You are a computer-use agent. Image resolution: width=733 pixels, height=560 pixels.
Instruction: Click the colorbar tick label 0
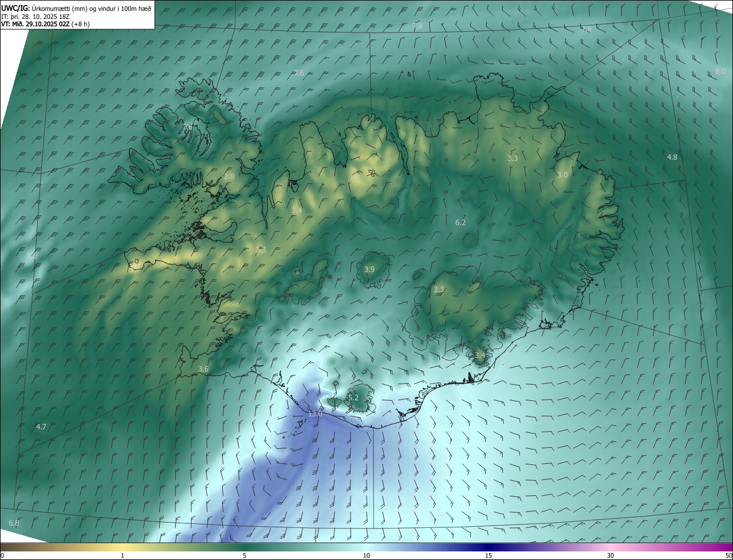pos(2,555)
